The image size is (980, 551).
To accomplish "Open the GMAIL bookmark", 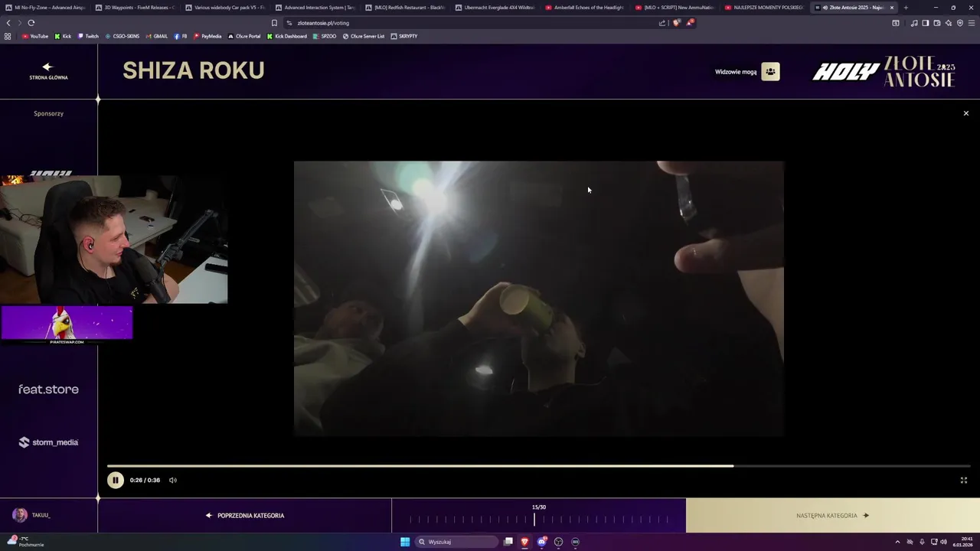I will [156, 36].
